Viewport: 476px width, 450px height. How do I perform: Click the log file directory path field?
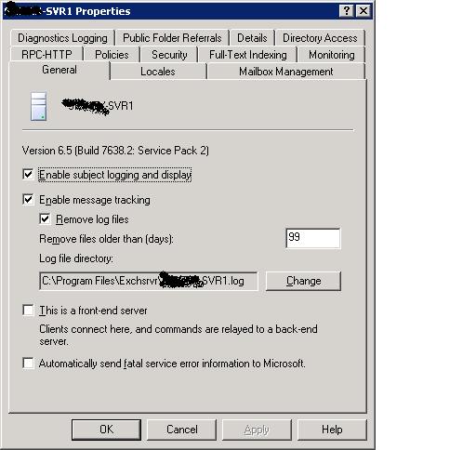click(149, 281)
